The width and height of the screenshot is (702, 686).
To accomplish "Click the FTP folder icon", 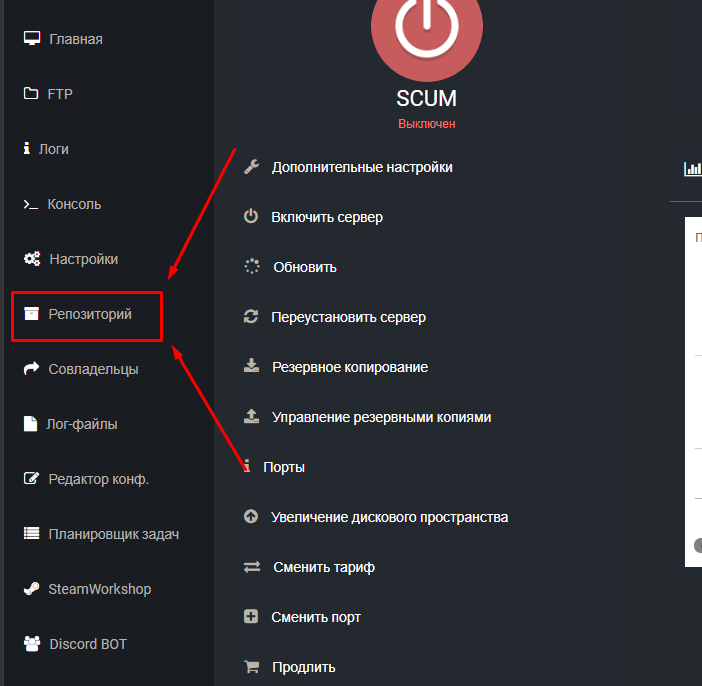I will (31, 93).
